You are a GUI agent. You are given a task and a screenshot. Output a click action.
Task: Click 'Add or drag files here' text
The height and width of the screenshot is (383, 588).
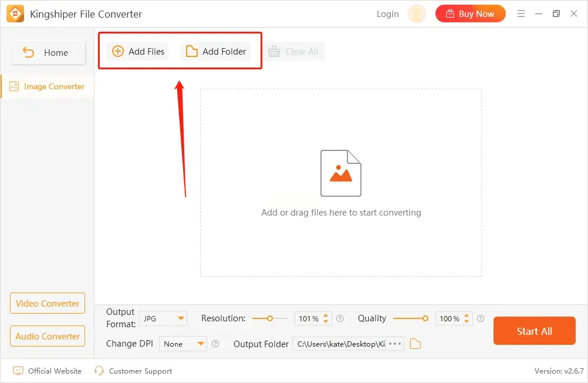click(341, 213)
